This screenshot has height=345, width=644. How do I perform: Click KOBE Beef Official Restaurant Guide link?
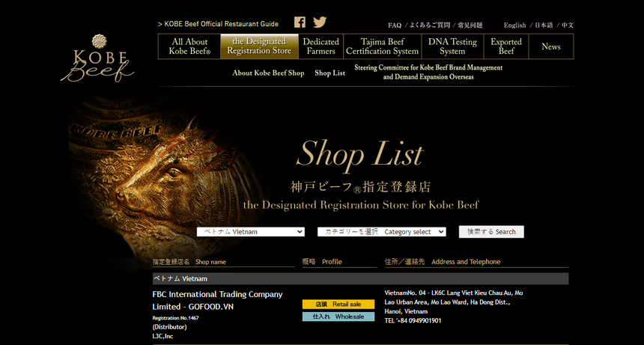218,24
